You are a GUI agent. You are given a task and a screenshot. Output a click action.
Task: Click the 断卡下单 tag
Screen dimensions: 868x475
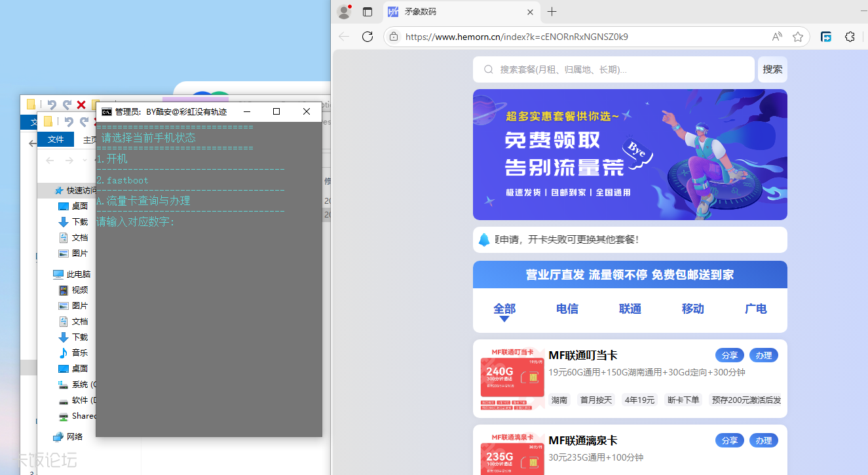pyautogui.click(x=683, y=400)
